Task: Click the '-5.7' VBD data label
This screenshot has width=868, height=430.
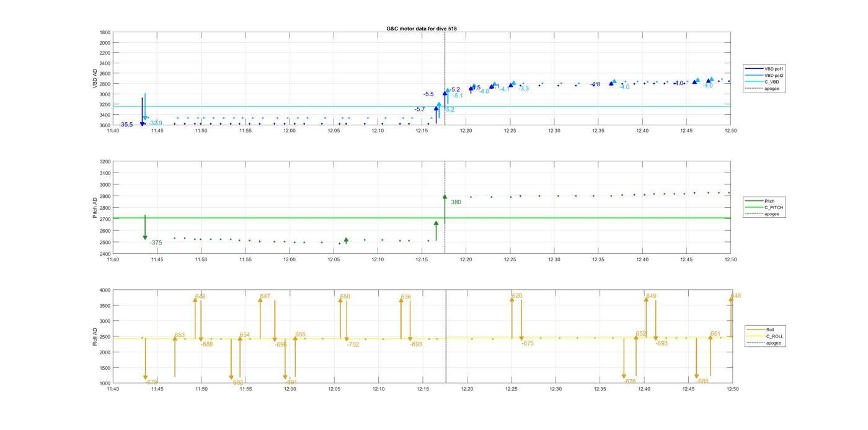Action: click(x=420, y=109)
